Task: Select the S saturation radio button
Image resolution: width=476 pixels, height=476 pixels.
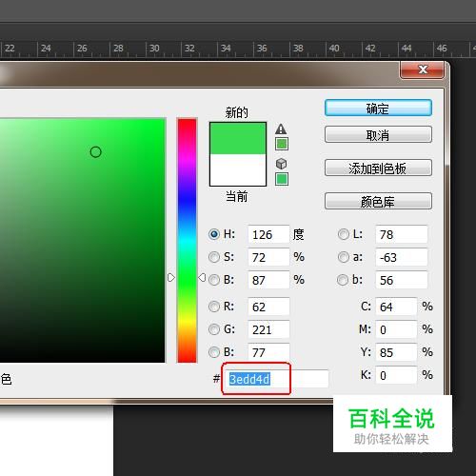Action: tap(214, 257)
